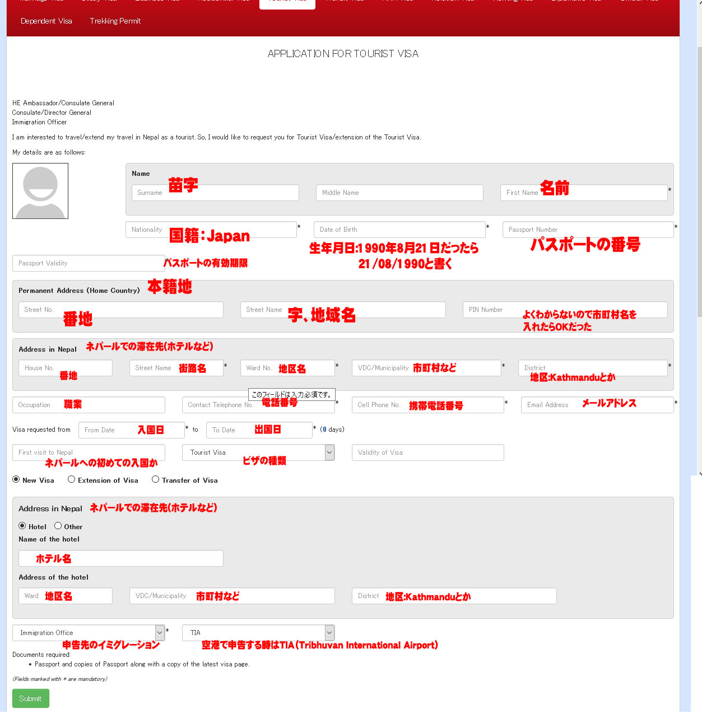Expand the TIA dropdown list
The height and width of the screenshot is (728, 702).
point(258,633)
